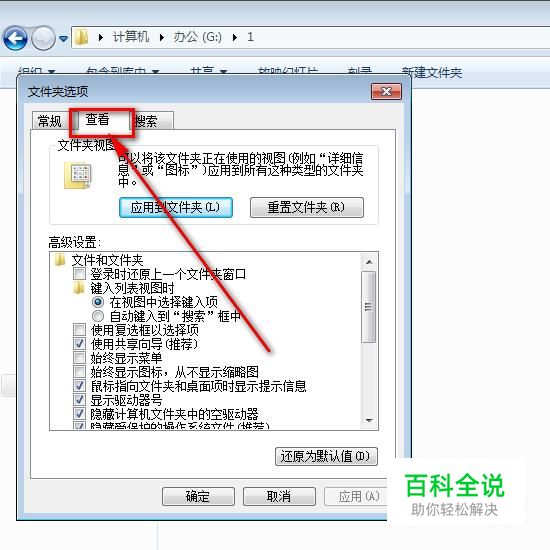Click 新建文件夹 in the Explorer toolbar
The width and height of the screenshot is (550, 550).
click(x=431, y=73)
